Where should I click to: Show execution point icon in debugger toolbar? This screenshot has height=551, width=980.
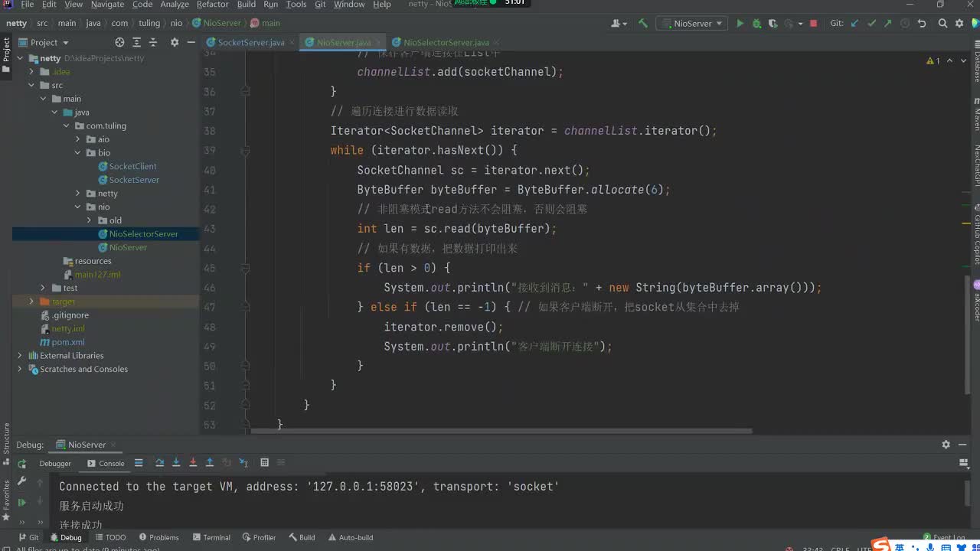[x=139, y=463]
